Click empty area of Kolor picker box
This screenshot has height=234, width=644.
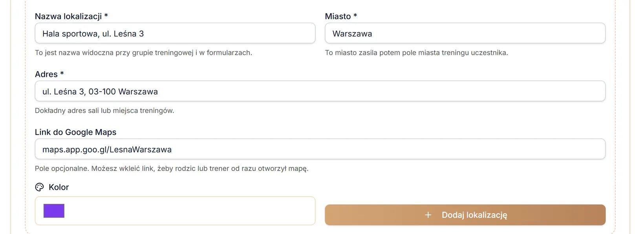tap(188, 211)
